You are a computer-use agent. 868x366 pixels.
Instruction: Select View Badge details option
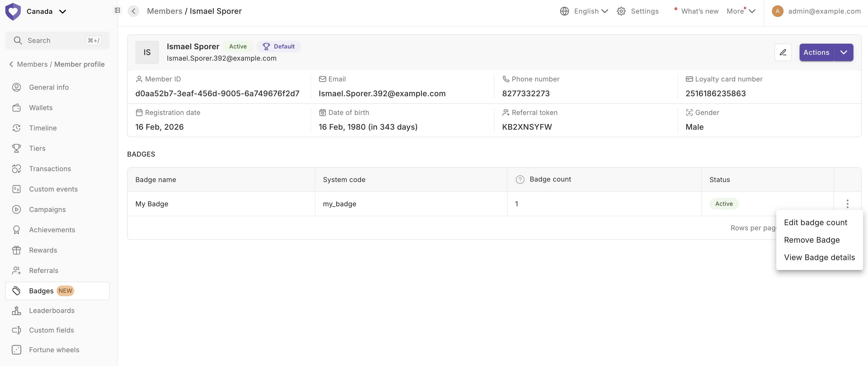tap(819, 258)
